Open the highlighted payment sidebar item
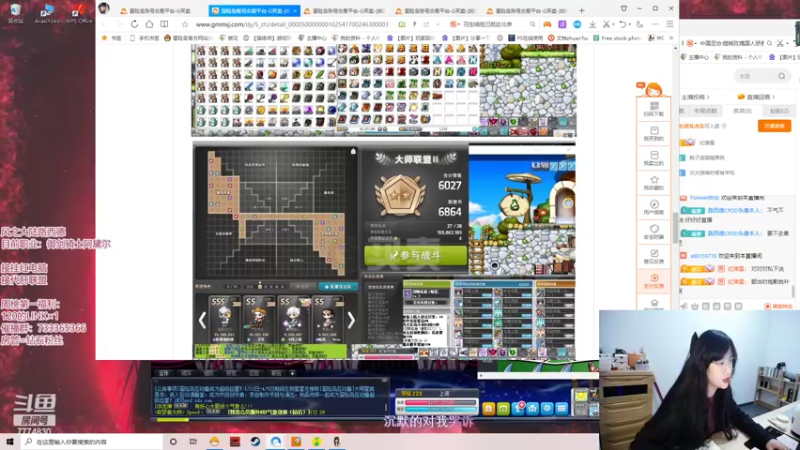Viewport: 800px width, 450px height. click(654, 282)
